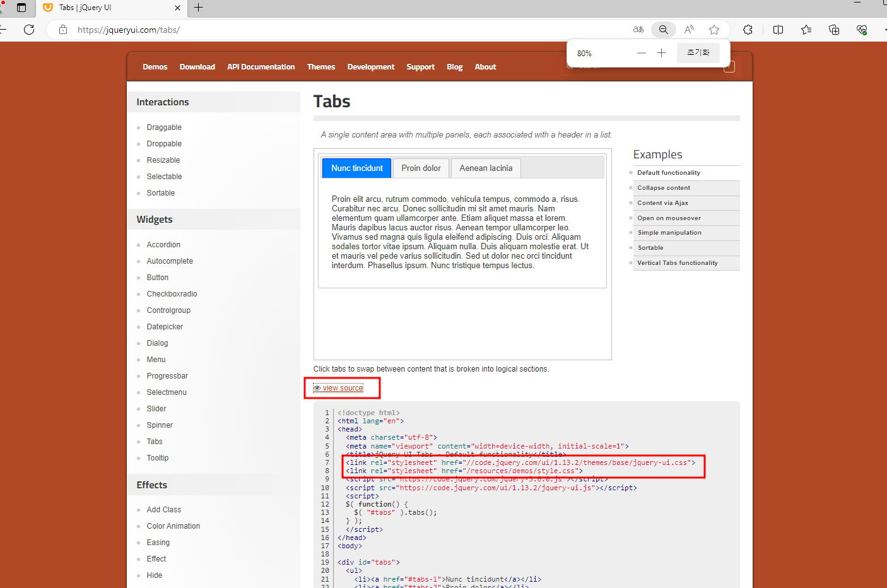Close the Tabs | jQuery UI tab
887x588 pixels.
click(x=177, y=8)
